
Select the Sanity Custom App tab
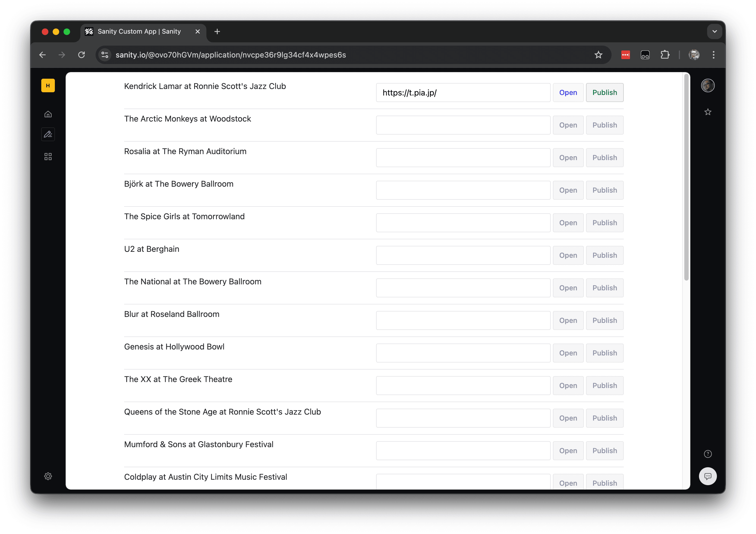pos(139,31)
